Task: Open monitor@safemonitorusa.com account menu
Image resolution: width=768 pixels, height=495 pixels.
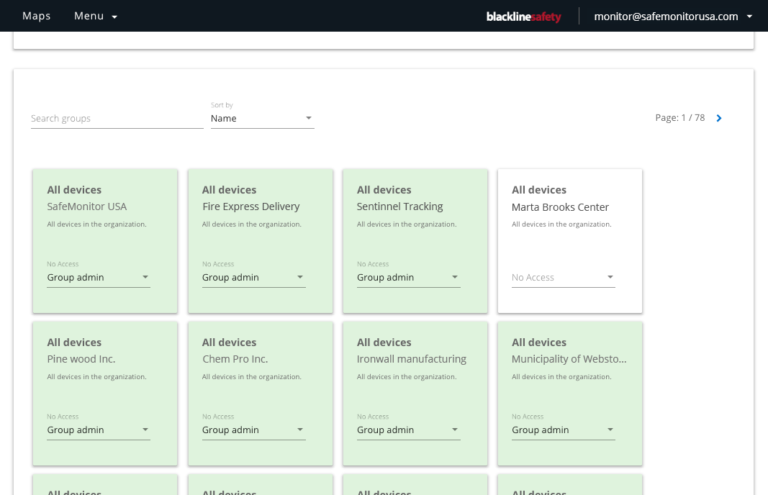Action: [673, 16]
